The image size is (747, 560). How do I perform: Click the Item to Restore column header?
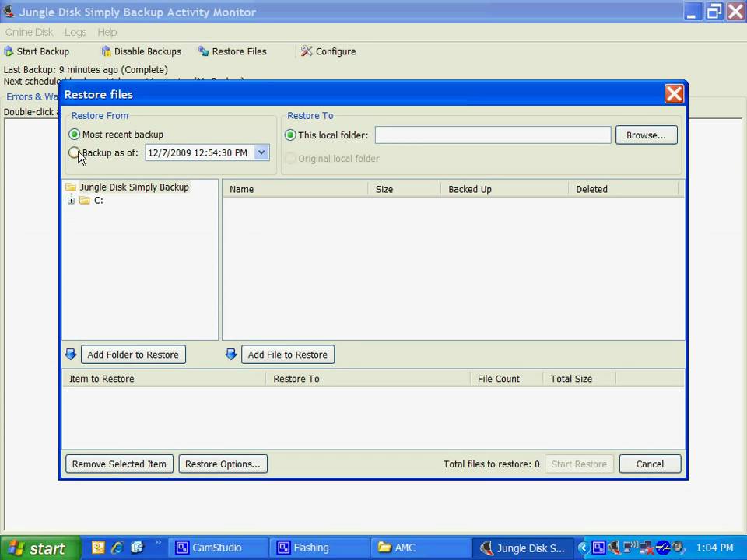pos(164,379)
